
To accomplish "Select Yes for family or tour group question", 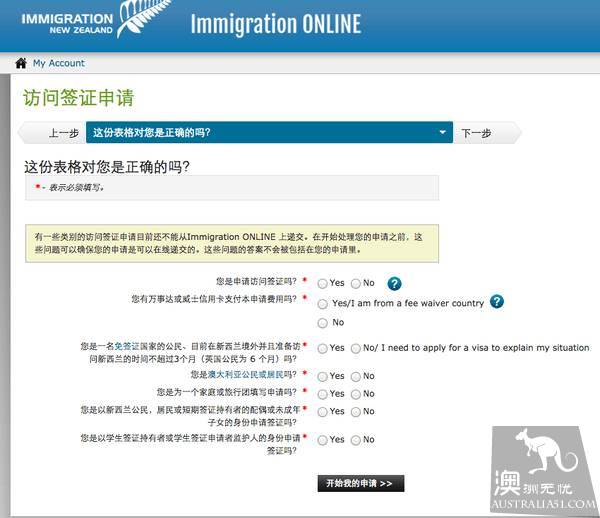I will pos(323,394).
